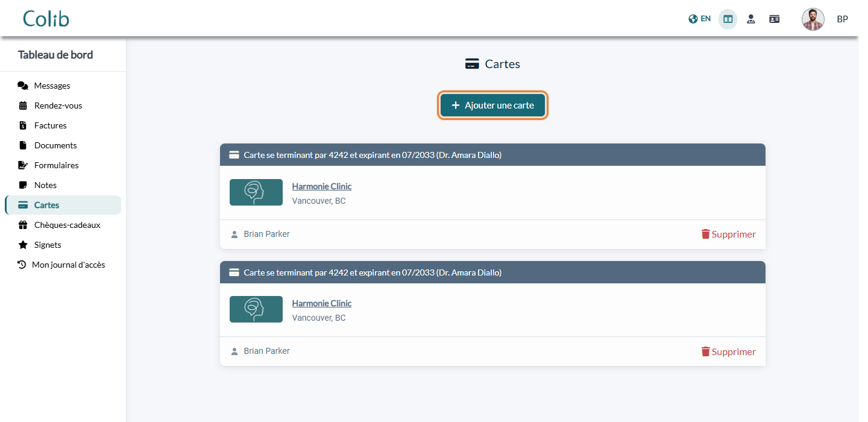The height and width of the screenshot is (422, 868).
Task: Open Signets via its star icon
Action: pyautogui.click(x=23, y=245)
